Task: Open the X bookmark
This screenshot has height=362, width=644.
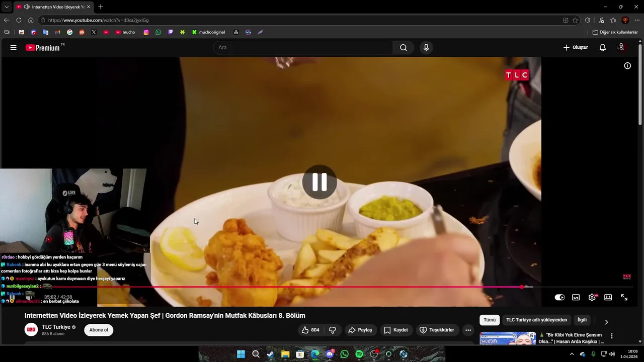Action: 94,32
